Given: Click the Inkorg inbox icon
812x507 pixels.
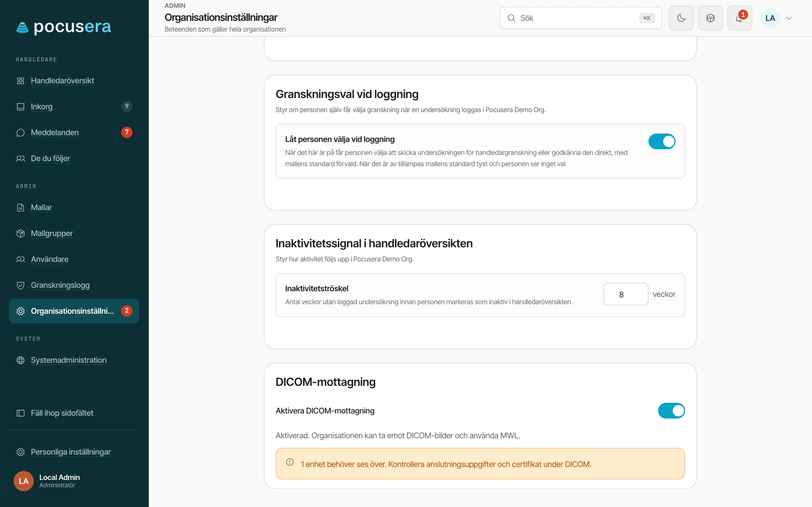Looking at the screenshot, I should pyautogui.click(x=21, y=107).
